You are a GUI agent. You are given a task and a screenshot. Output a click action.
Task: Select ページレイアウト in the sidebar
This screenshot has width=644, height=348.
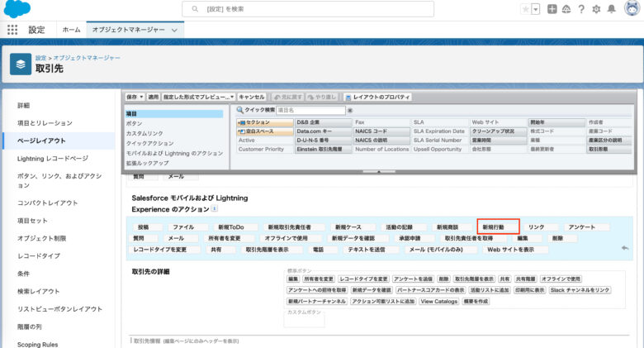pyautogui.click(x=41, y=141)
